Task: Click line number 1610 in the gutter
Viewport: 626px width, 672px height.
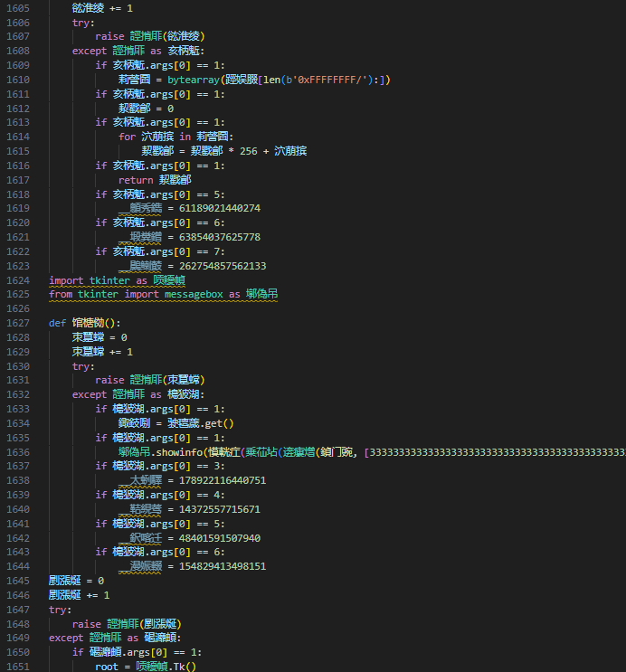Action: (x=18, y=80)
